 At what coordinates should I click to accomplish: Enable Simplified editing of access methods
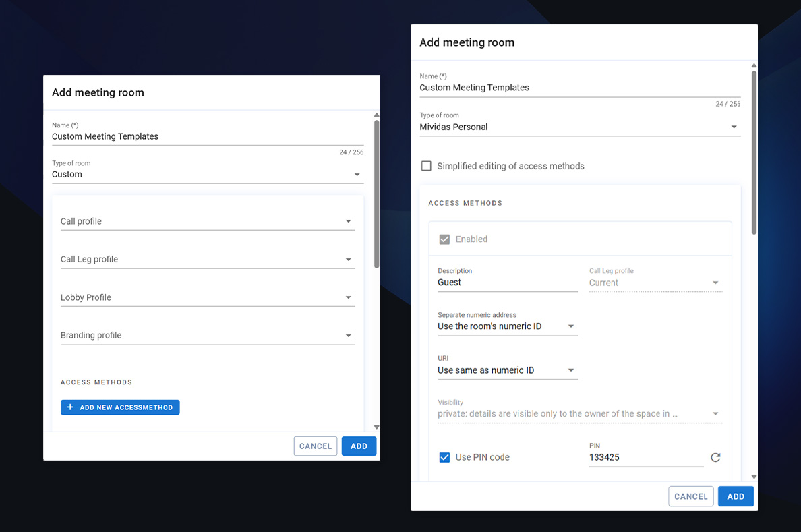point(426,166)
